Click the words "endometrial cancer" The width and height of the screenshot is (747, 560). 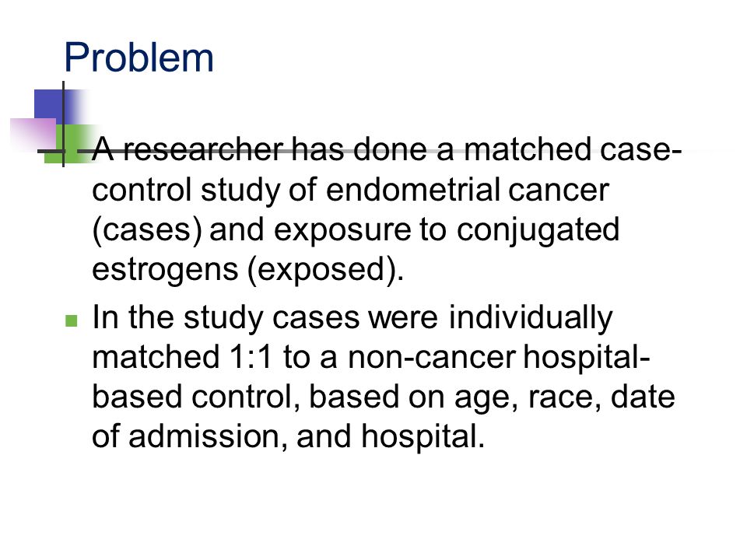468,190
